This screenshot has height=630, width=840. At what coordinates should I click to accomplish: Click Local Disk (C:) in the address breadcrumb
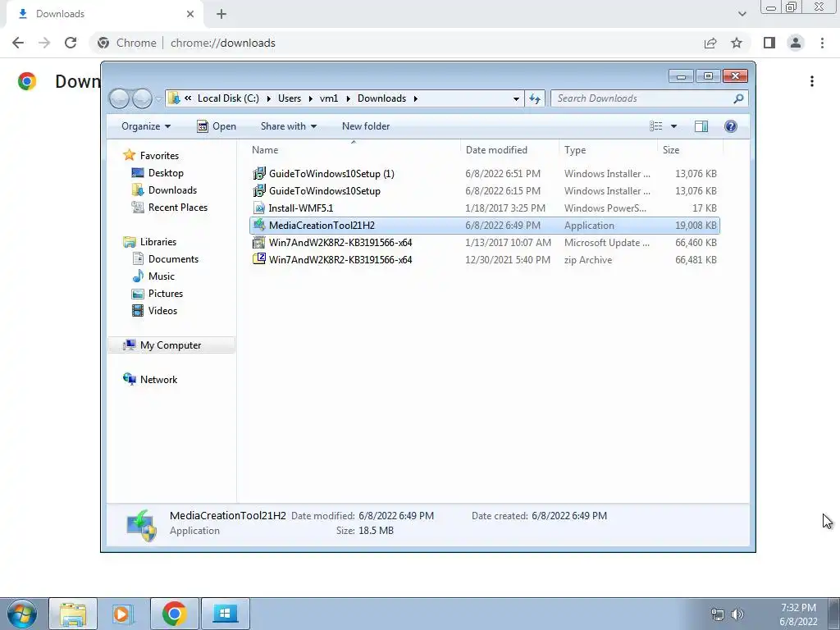point(228,98)
